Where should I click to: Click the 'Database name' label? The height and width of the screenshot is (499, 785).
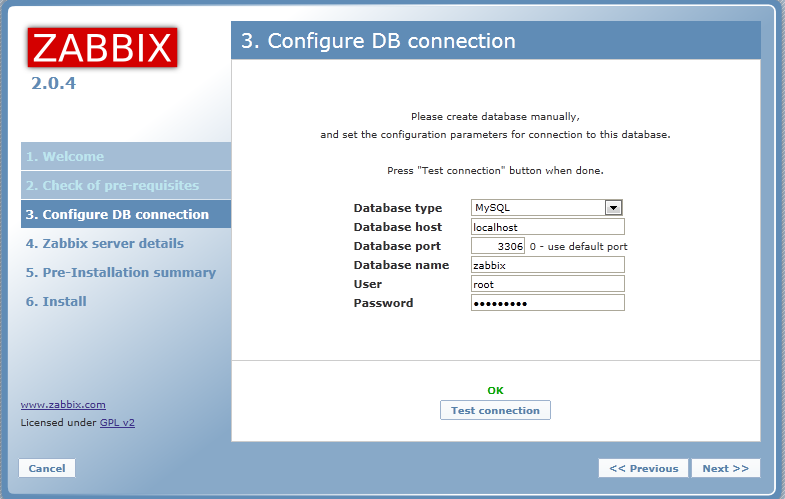pyautogui.click(x=401, y=265)
